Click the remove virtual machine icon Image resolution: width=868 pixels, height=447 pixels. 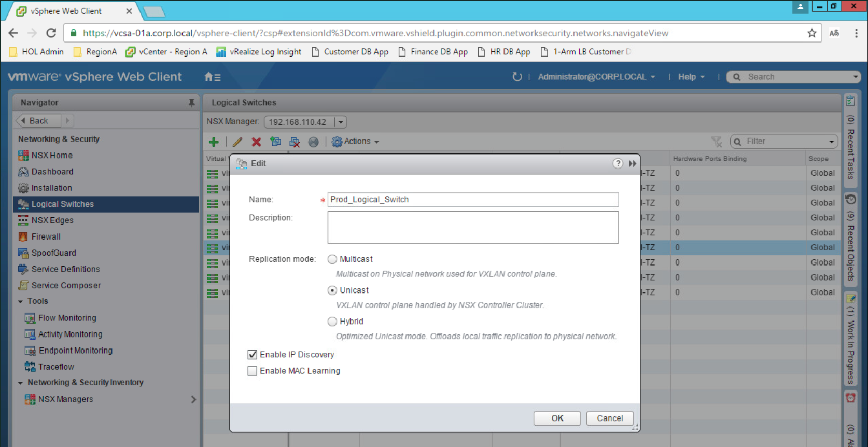pyautogui.click(x=295, y=142)
